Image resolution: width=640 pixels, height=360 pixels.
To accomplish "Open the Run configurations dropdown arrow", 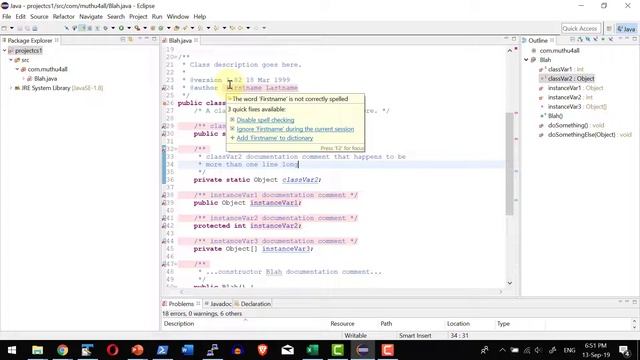I will click(x=129, y=28).
